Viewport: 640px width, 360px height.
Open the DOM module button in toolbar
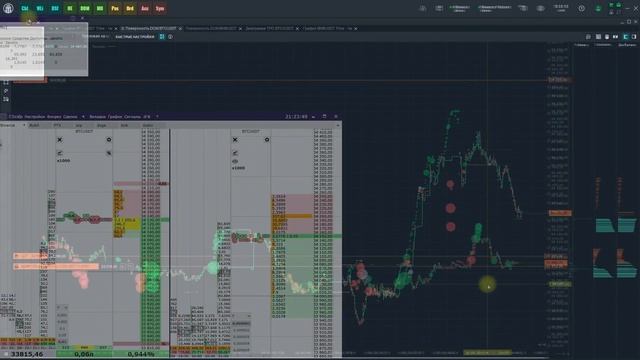[x=85, y=8]
